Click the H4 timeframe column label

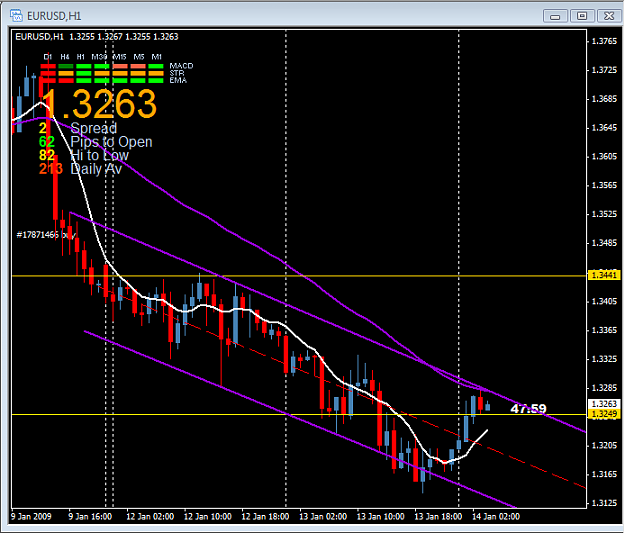pyautogui.click(x=65, y=57)
